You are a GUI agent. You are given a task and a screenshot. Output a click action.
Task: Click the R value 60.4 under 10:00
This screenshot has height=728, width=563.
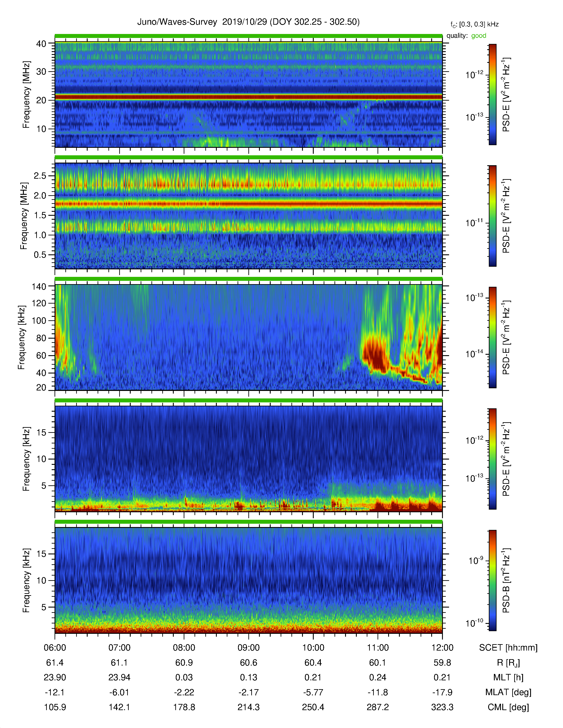[x=313, y=663]
